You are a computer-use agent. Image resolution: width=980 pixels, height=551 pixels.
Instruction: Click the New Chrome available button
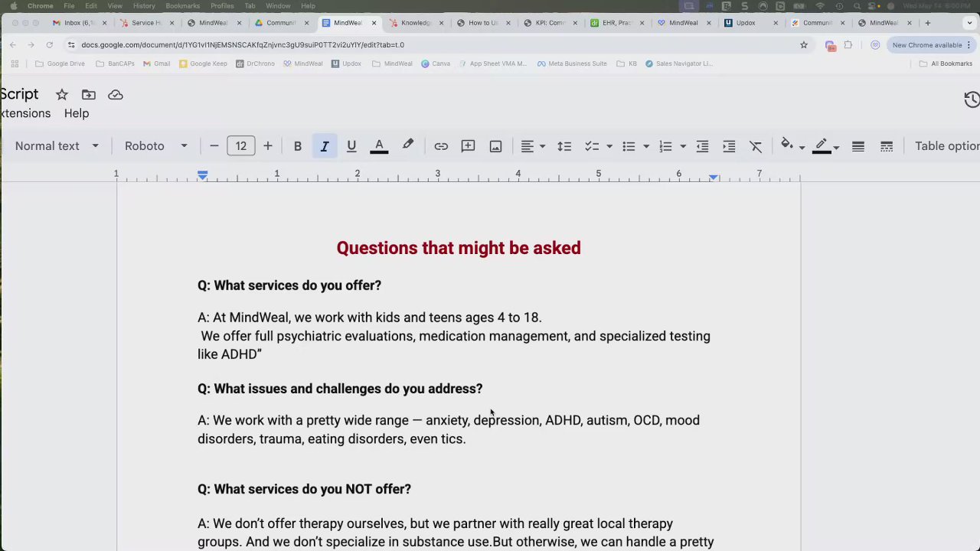(x=931, y=45)
